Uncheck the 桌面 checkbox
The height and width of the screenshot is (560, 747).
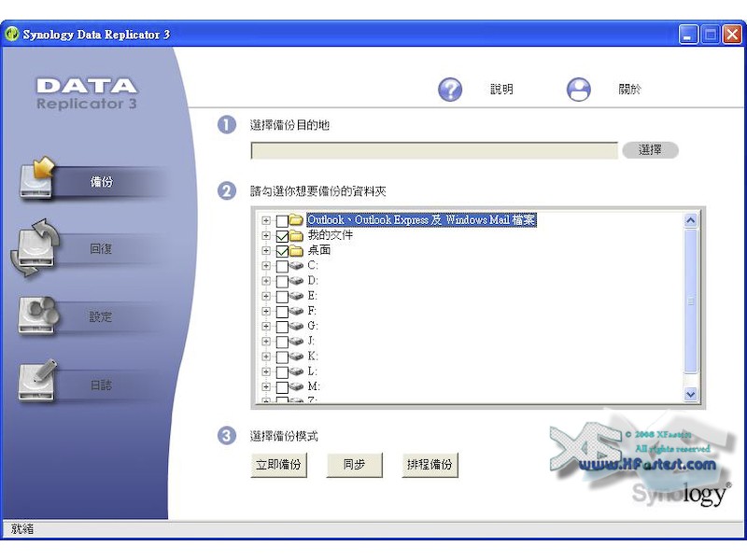pos(282,251)
